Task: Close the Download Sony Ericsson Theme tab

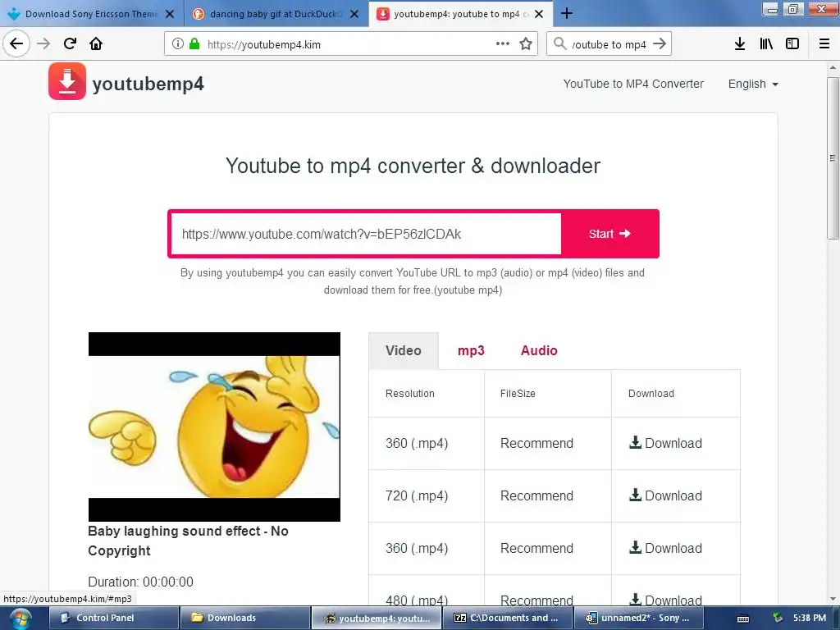Action: point(170,14)
